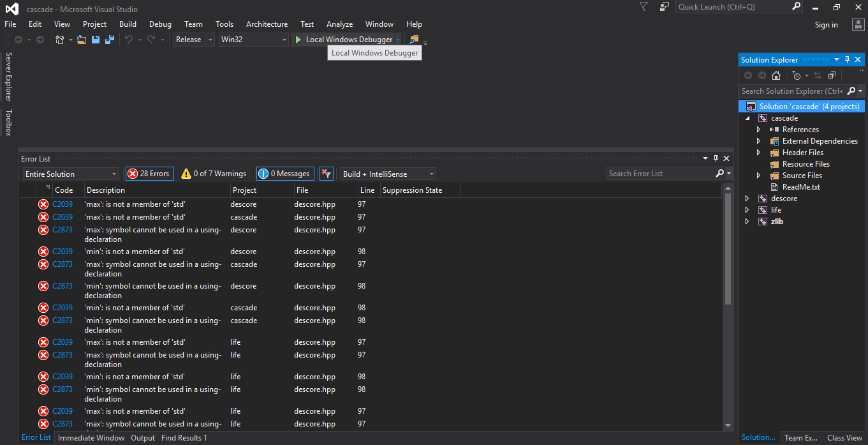Open the Local Windows Debugger dropdown arrow

pyautogui.click(x=398, y=40)
